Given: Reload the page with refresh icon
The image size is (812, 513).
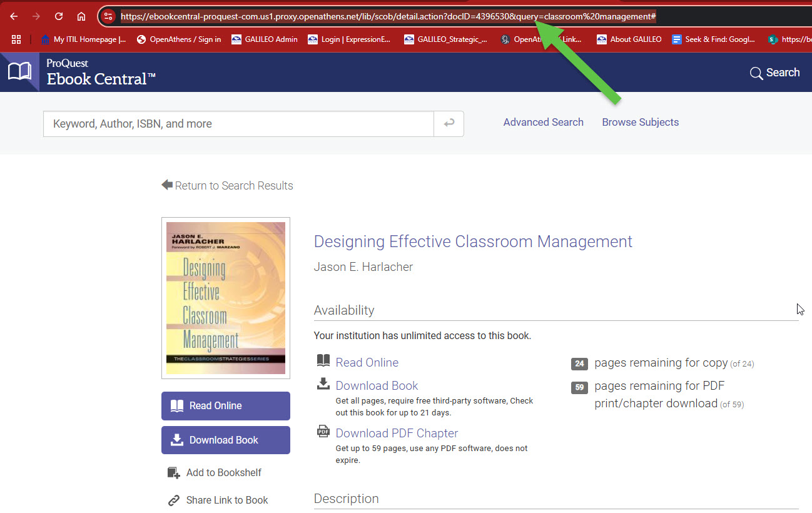Looking at the screenshot, I should point(59,16).
